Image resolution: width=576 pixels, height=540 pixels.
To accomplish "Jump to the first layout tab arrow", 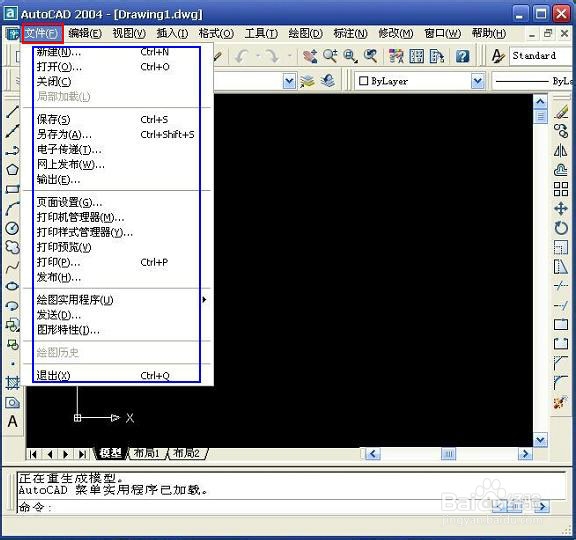I will pyautogui.click(x=33, y=454).
